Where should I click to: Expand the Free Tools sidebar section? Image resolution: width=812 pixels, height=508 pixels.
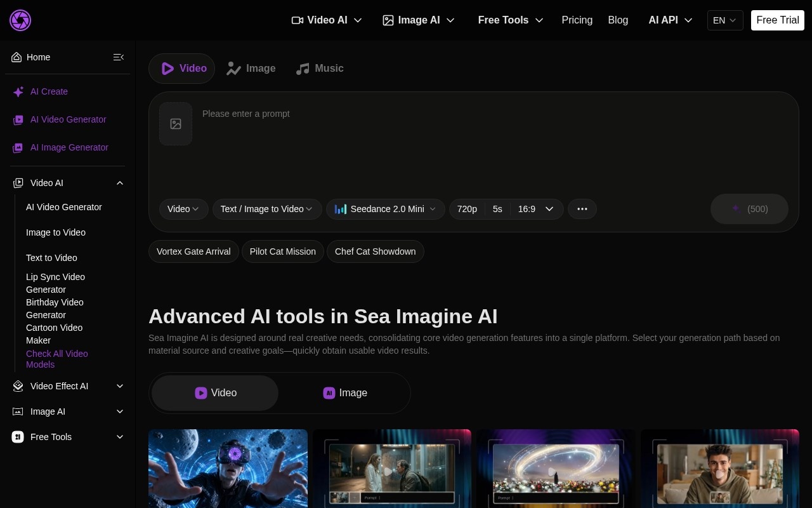pyautogui.click(x=120, y=437)
